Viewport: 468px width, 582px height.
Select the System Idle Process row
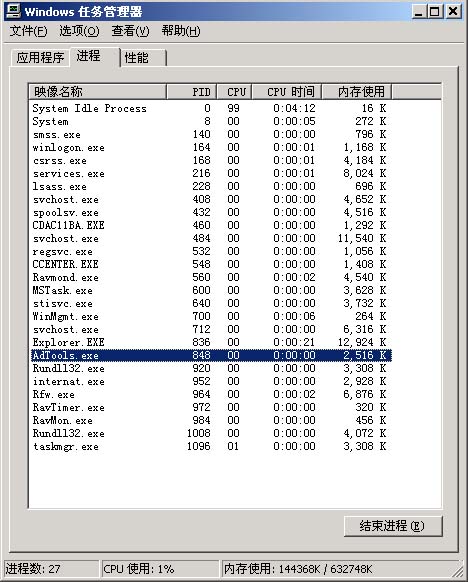coord(211,108)
